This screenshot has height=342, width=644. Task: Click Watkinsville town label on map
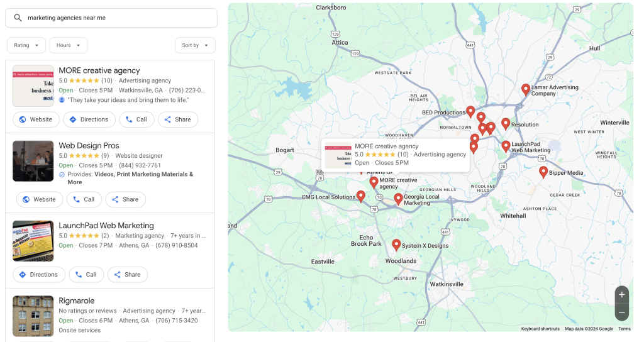(447, 284)
